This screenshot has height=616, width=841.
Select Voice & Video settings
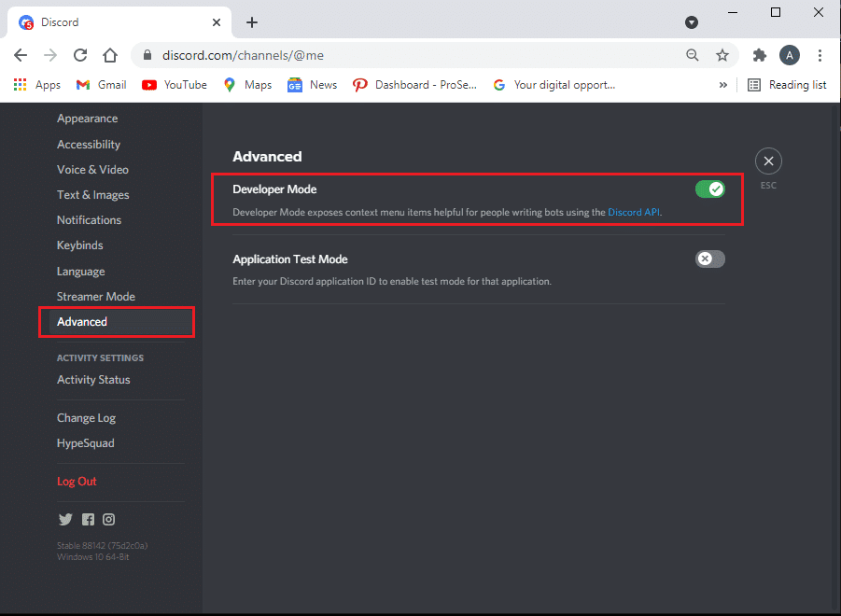pyautogui.click(x=92, y=170)
